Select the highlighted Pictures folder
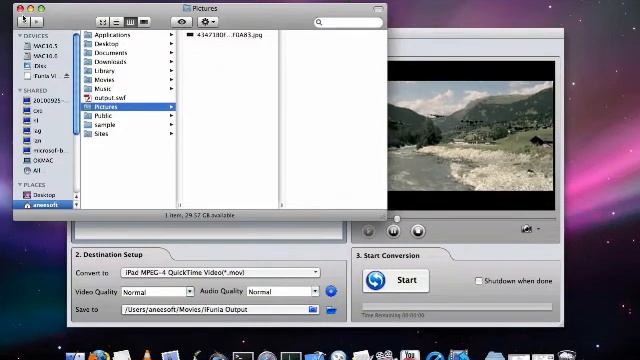Image resolution: width=640 pixels, height=360 pixels. (128, 107)
